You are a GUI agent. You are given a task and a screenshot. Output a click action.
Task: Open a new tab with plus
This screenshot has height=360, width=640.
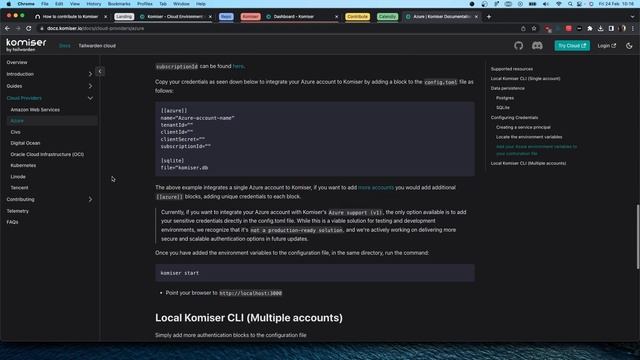click(489, 17)
